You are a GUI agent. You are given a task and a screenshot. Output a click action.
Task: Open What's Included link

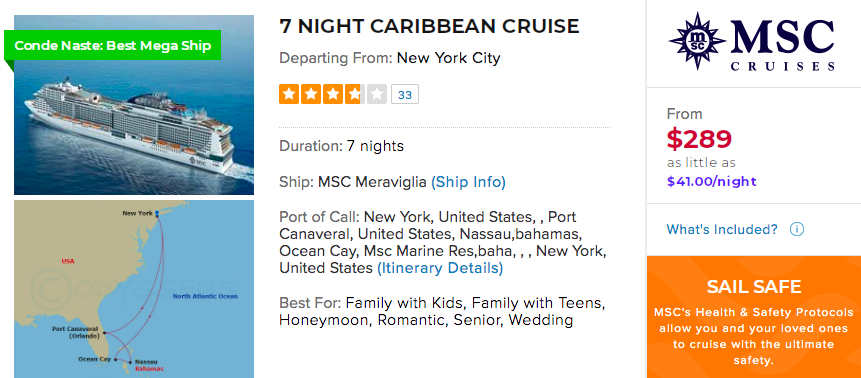pos(722,229)
